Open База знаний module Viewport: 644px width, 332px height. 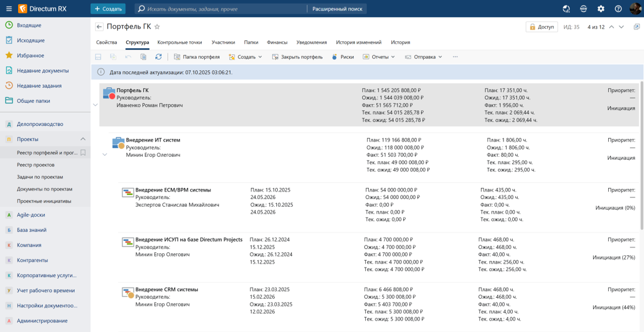[45, 230]
